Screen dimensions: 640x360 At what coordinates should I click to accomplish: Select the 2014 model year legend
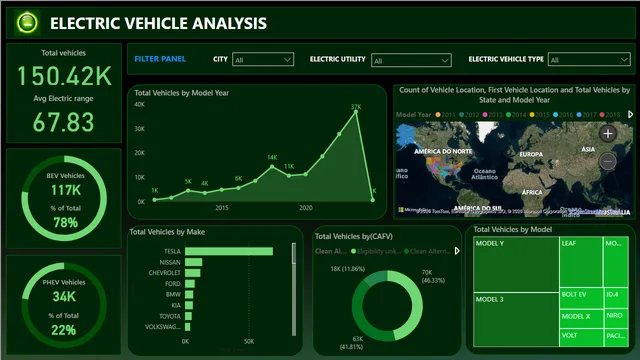(x=516, y=115)
